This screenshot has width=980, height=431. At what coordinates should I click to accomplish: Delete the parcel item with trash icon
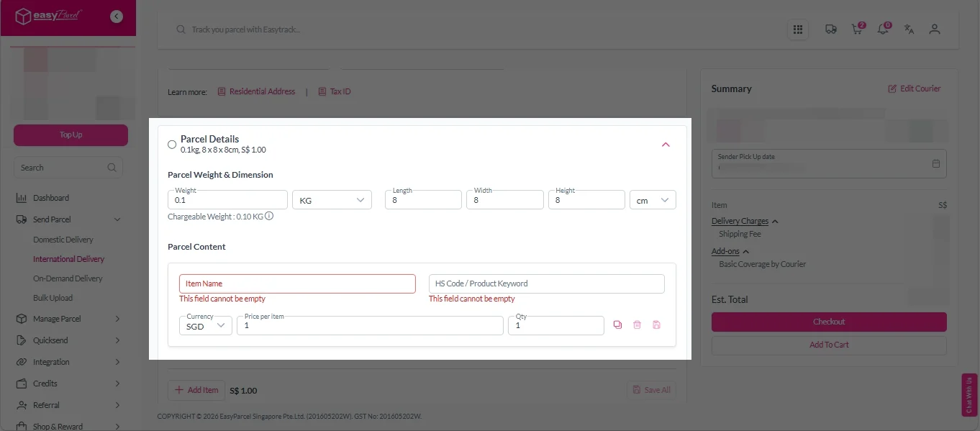click(637, 325)
